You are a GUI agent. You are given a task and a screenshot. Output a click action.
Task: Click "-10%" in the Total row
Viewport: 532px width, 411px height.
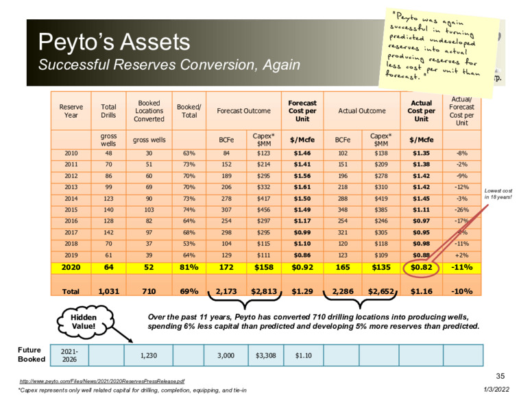click(462, 291)
